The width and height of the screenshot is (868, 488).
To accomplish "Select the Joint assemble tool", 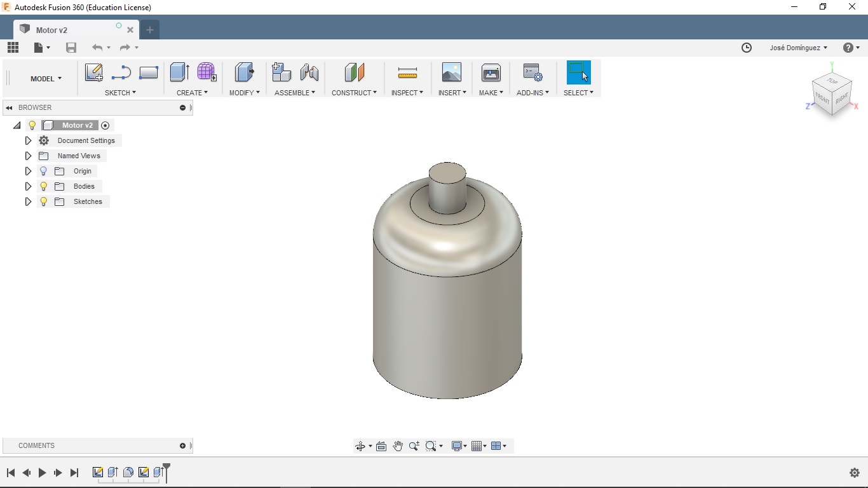I will coord(309,72).
